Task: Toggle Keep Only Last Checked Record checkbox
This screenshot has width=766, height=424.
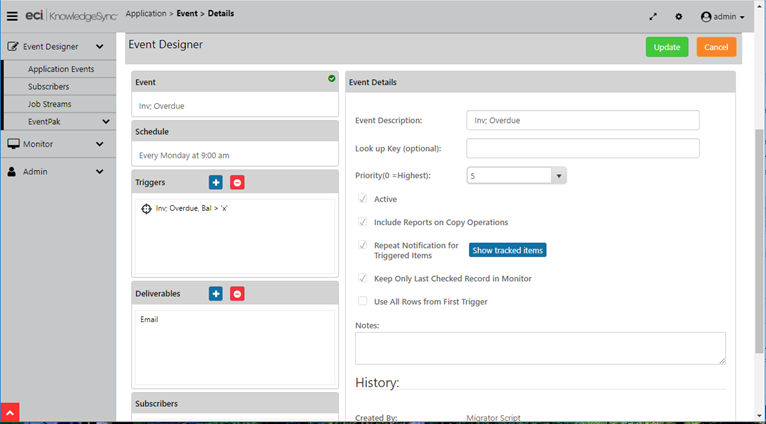Action: [x=362, y=278]
